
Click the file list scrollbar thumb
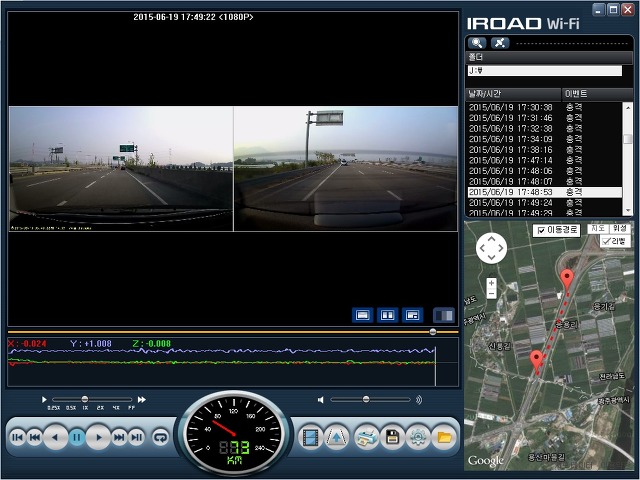tap(628, 139)
